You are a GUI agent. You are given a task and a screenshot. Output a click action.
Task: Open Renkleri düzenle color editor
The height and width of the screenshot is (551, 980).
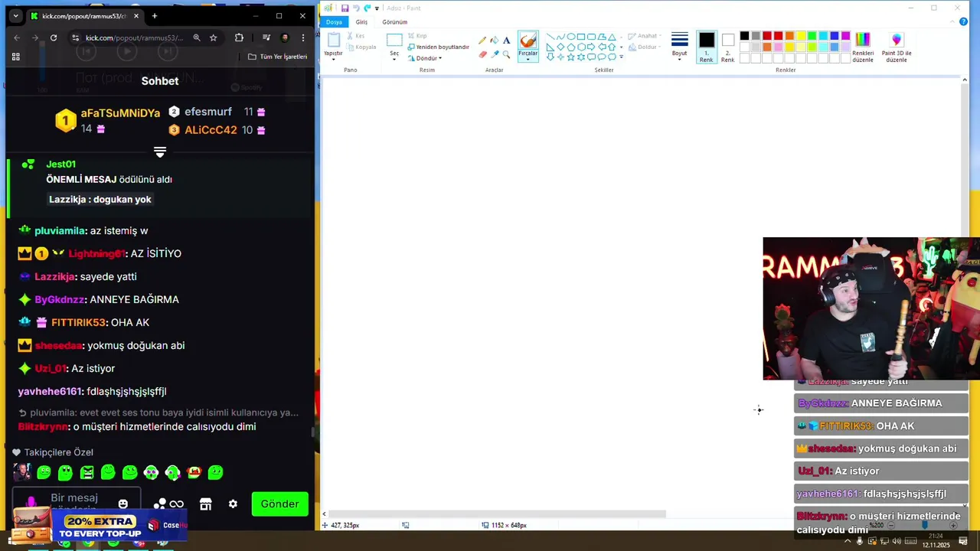(863, 47)
